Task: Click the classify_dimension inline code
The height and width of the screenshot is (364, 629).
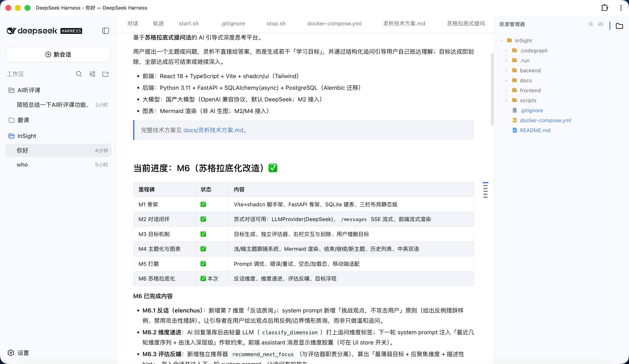Action: point(290,332)
